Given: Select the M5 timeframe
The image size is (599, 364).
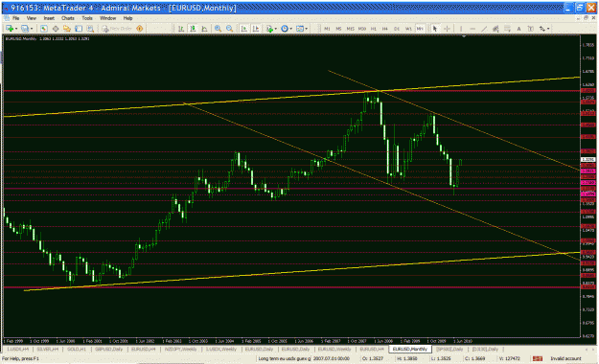Looking at the screenshot, I should tap(338, 29).
